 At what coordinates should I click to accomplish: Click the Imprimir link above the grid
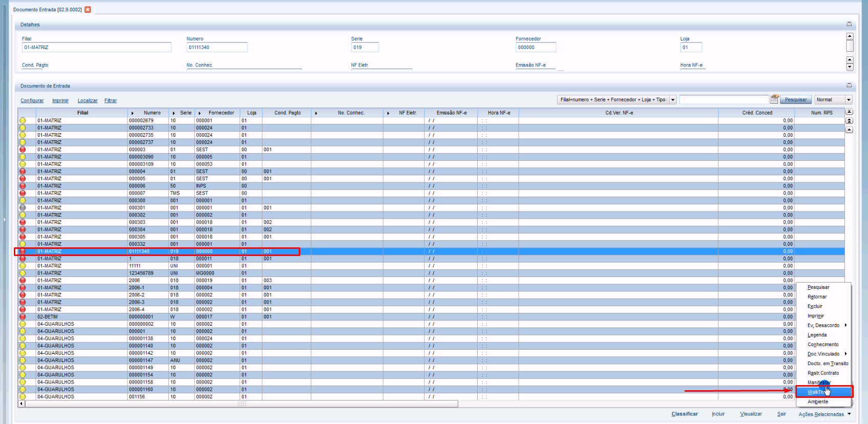coord(60,100)
